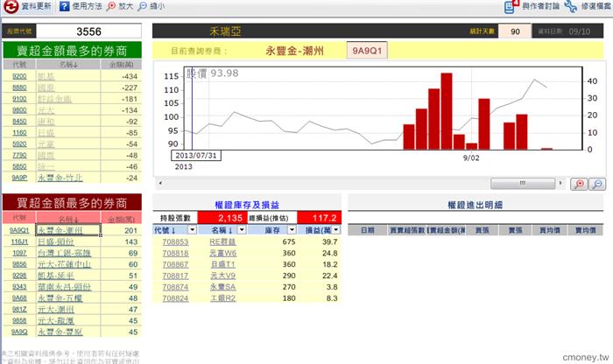Select the 永豐金-潮州 name cell
The height and width of the screenshot is (364, 613).
click(x=68, y=230)
